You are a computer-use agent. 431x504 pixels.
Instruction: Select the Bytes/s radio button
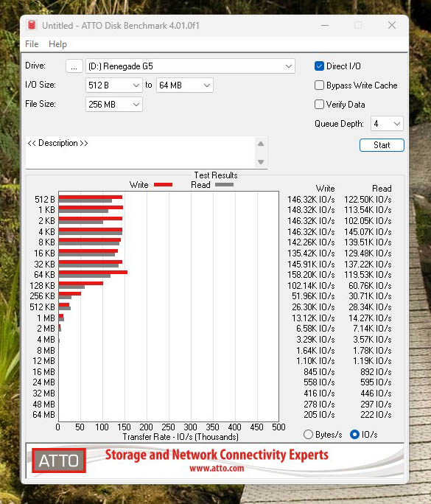[308, 434]
